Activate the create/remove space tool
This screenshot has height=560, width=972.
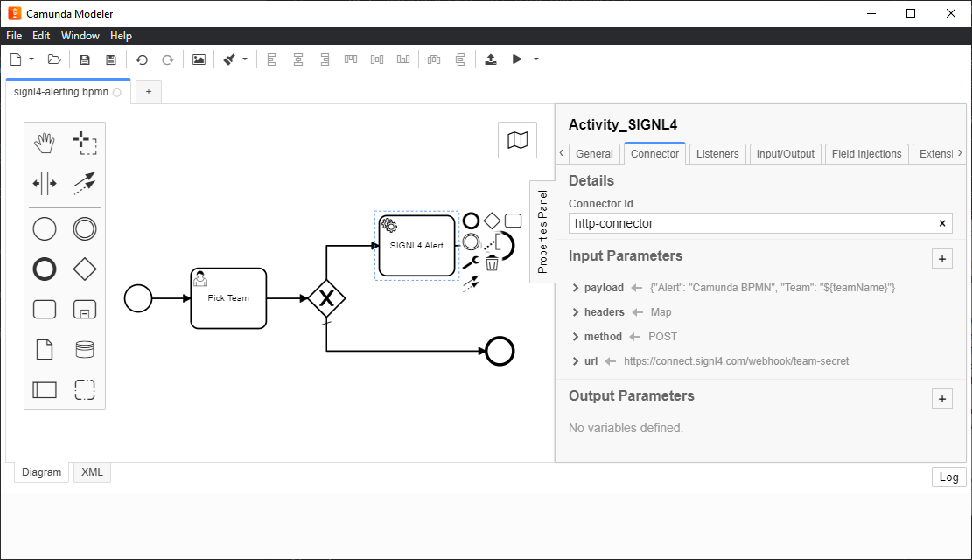pyautogui.click(x=45, y=184)
